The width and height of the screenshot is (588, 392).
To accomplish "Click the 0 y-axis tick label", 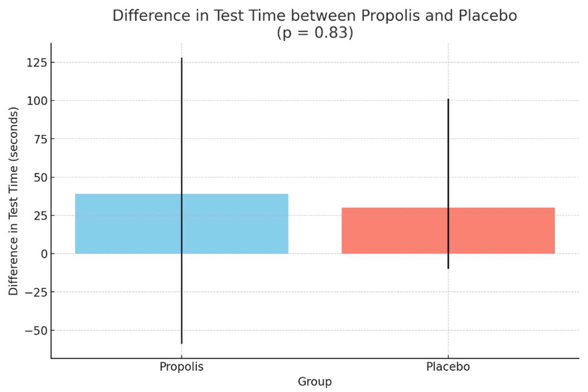I will (x=44, y=254).
